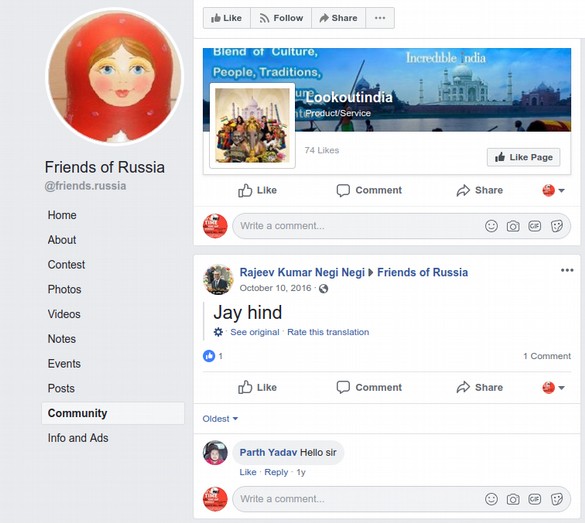
Task: Click emoji icon in Lookoutindia comment box
Action: (491, 226)
